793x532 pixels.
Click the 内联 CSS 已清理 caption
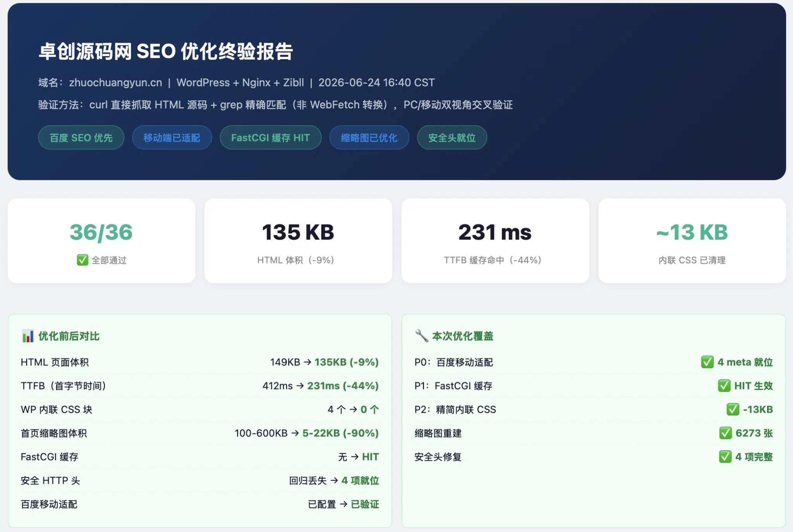(692, 260)
